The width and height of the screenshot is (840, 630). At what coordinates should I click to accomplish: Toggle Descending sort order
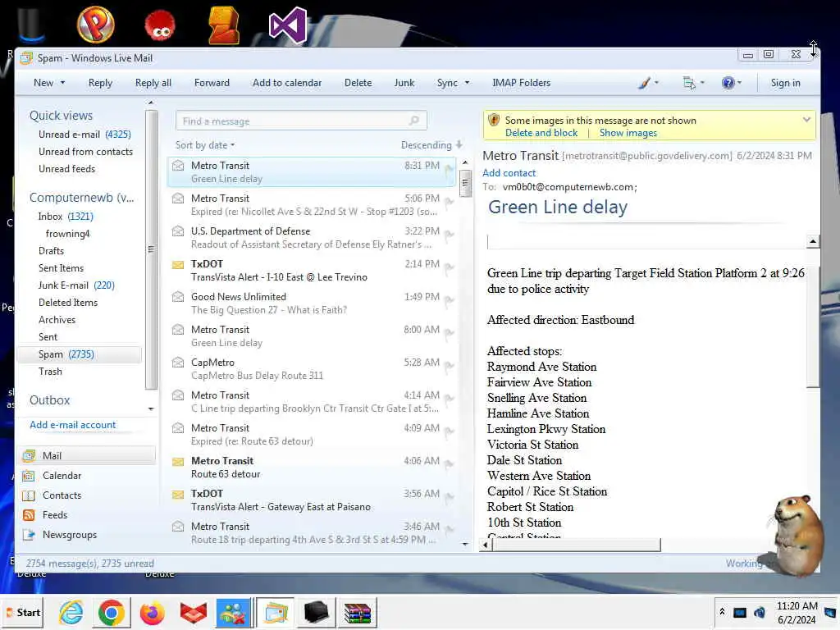coord(431,145)
